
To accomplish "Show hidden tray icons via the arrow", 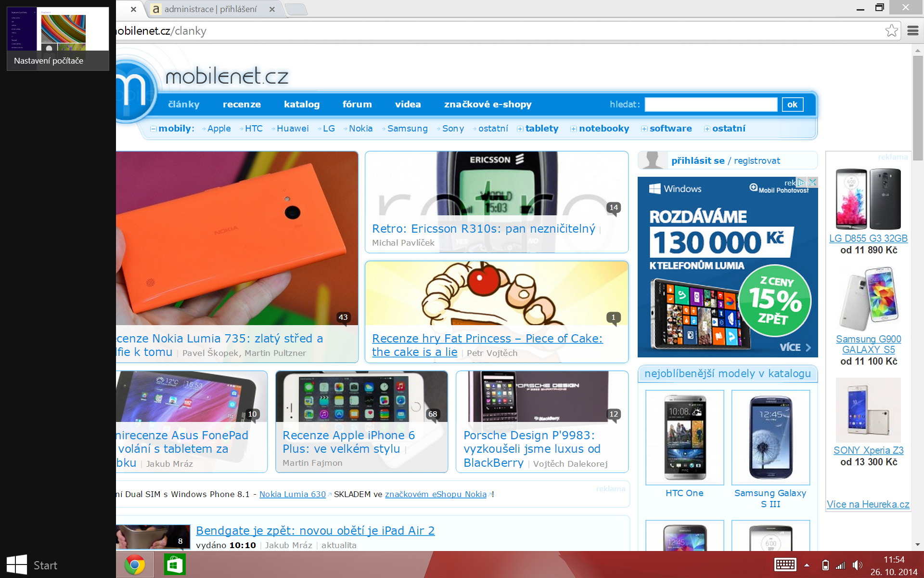I will (808, 565).
